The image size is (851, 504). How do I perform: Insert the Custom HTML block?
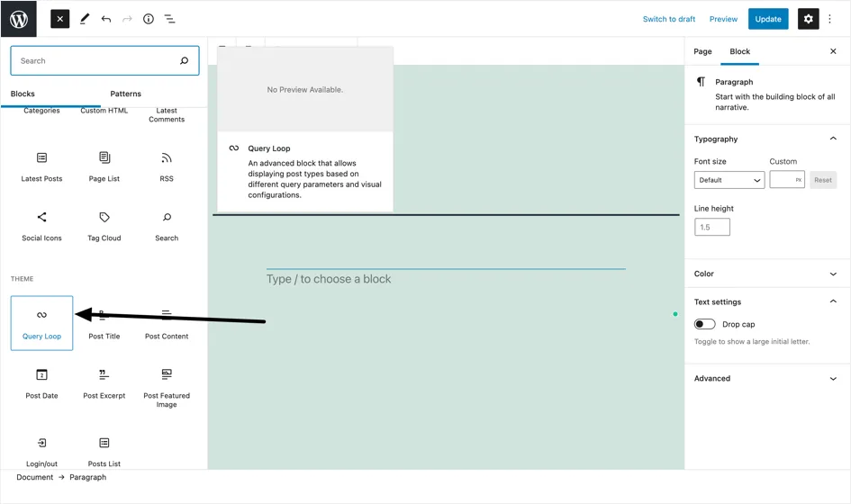point(104,110)
